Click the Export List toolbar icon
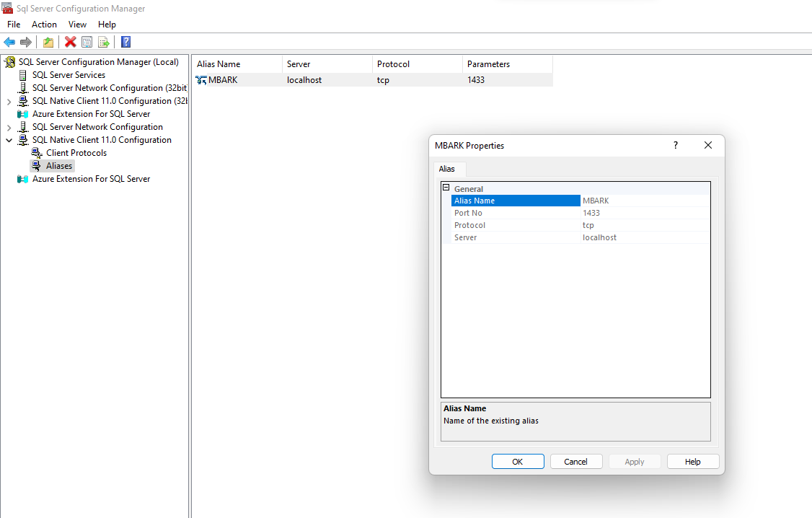Screen dimensions: 812x518 104,42
